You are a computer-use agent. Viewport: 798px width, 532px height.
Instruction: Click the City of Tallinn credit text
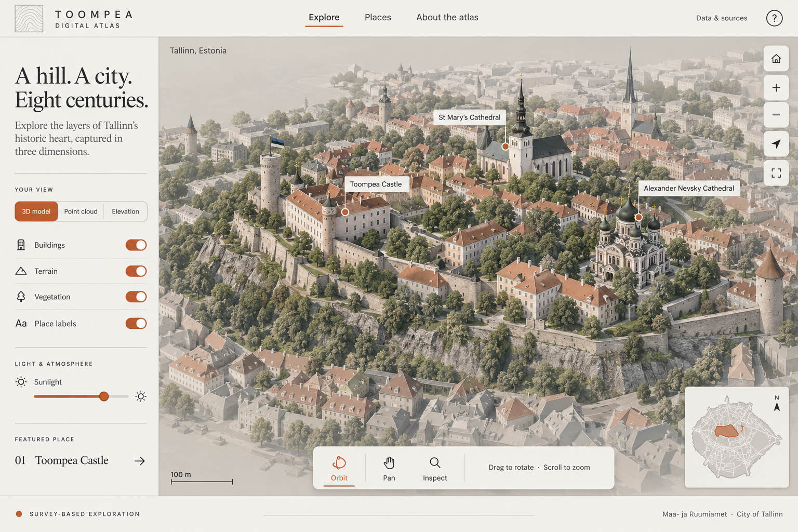pyautogui.click(x=760, y=514)
